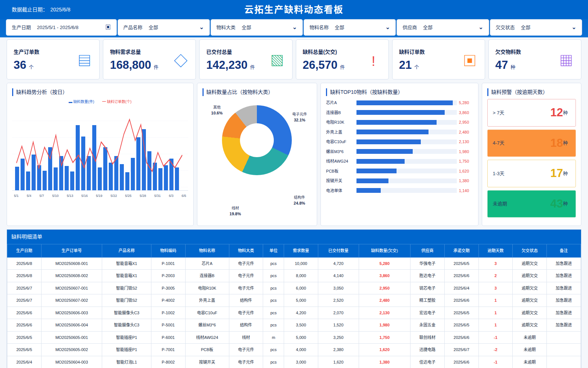The image size is (588, 368).
Task: Select the > 7天 warning card
Action: (531, 113)
